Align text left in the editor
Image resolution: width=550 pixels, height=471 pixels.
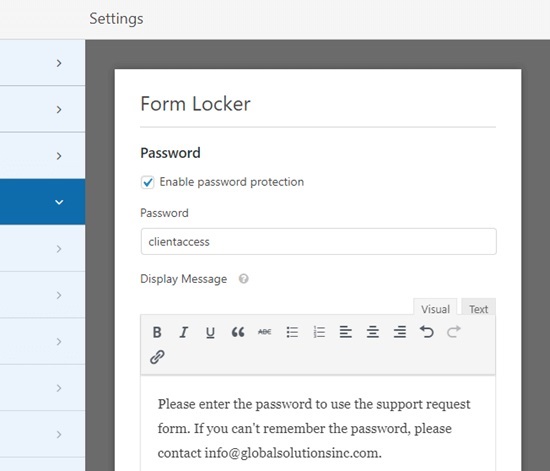pos(346,332)
